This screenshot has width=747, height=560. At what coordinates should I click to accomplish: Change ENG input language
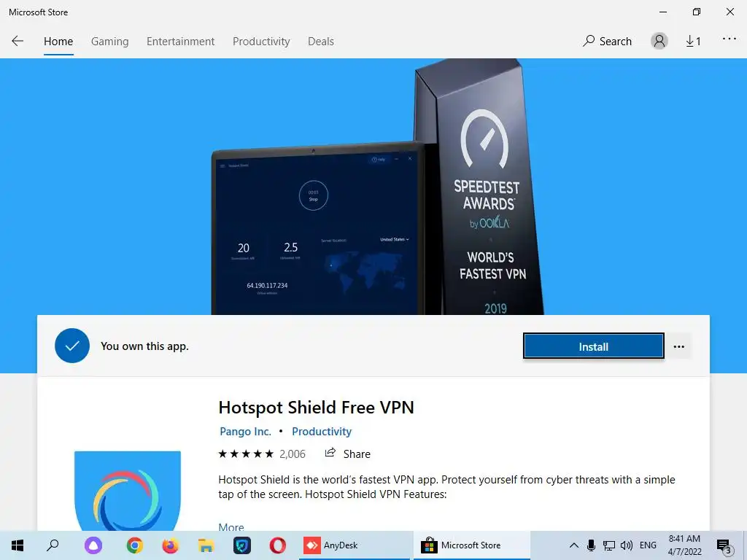point(648,545)
